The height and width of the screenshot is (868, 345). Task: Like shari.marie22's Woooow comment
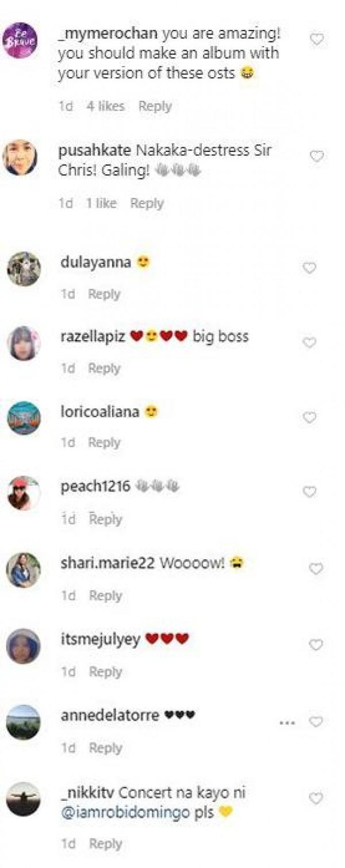pos(316,569)
